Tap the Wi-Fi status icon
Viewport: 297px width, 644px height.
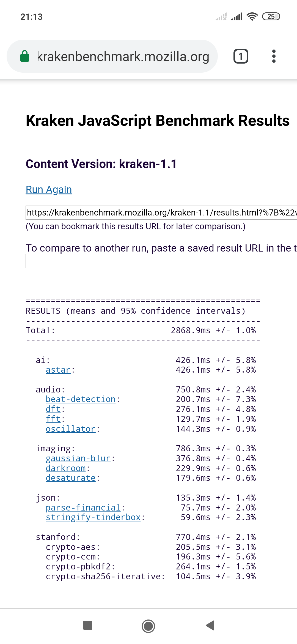pos(252,17)
